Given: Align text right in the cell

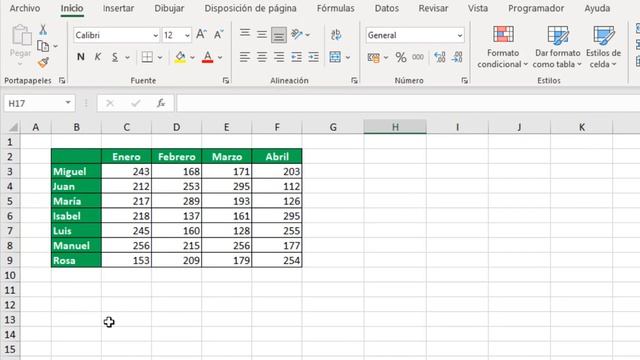Looking at the screenshot, I should (279, 57).
